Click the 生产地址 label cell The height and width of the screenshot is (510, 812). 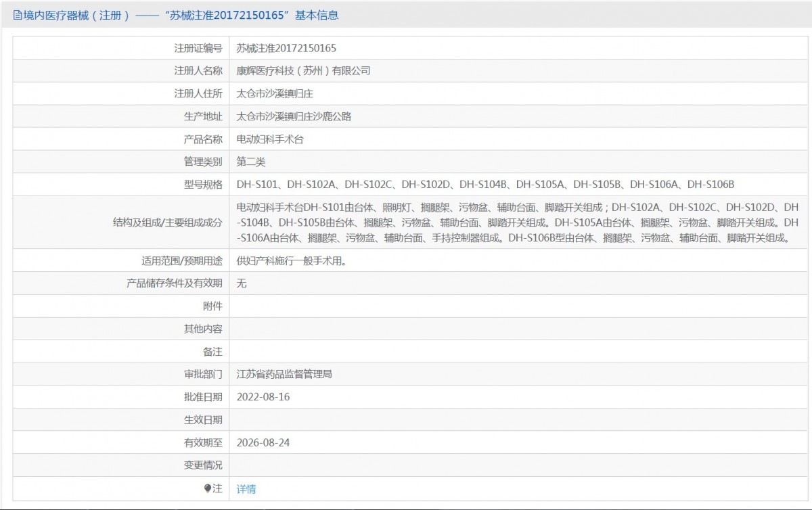tap(121, 116)
